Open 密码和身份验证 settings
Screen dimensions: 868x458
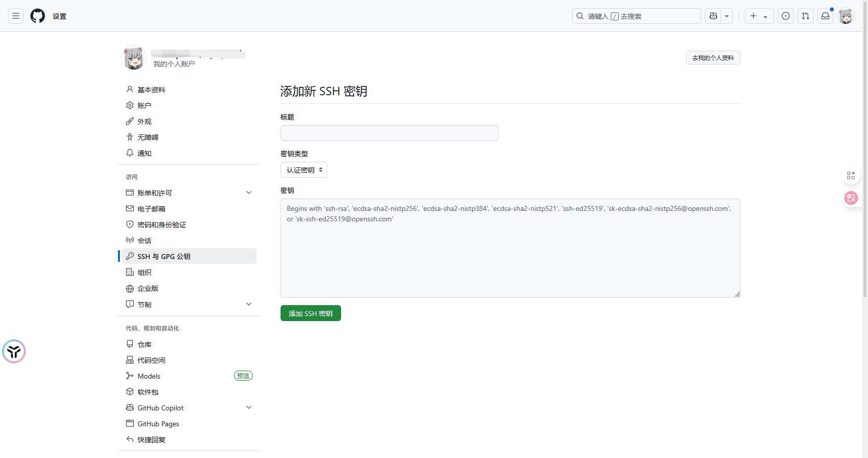[x=189, y=224]
